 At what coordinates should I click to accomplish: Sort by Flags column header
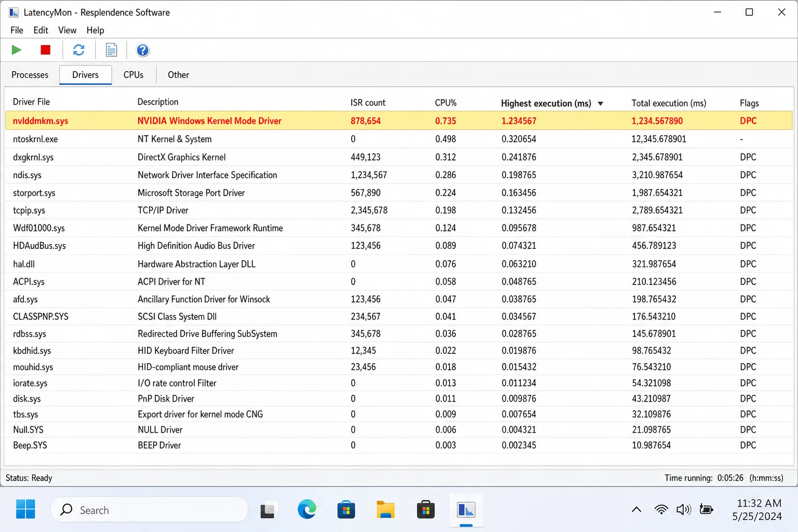749,103
